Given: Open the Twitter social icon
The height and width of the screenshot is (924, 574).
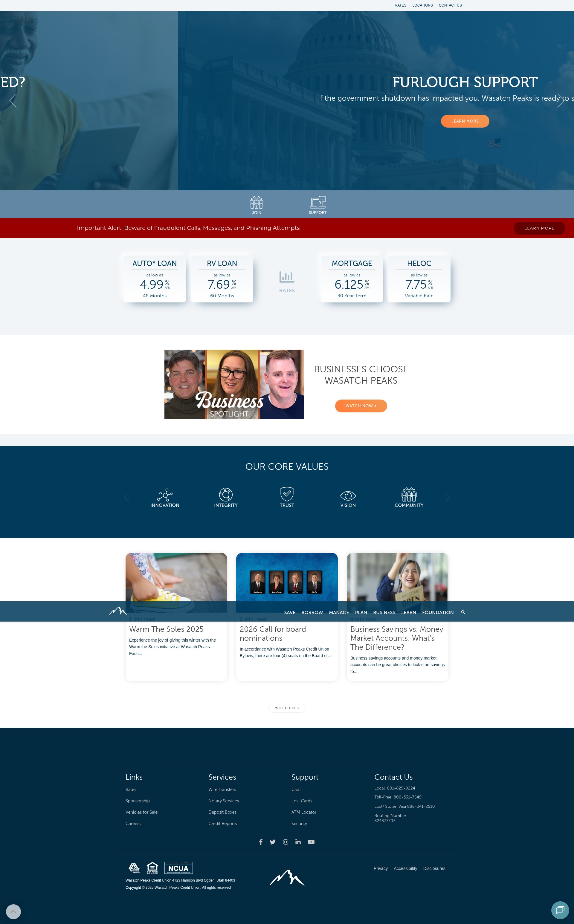Looking at the screenshot, I should 273,842.
